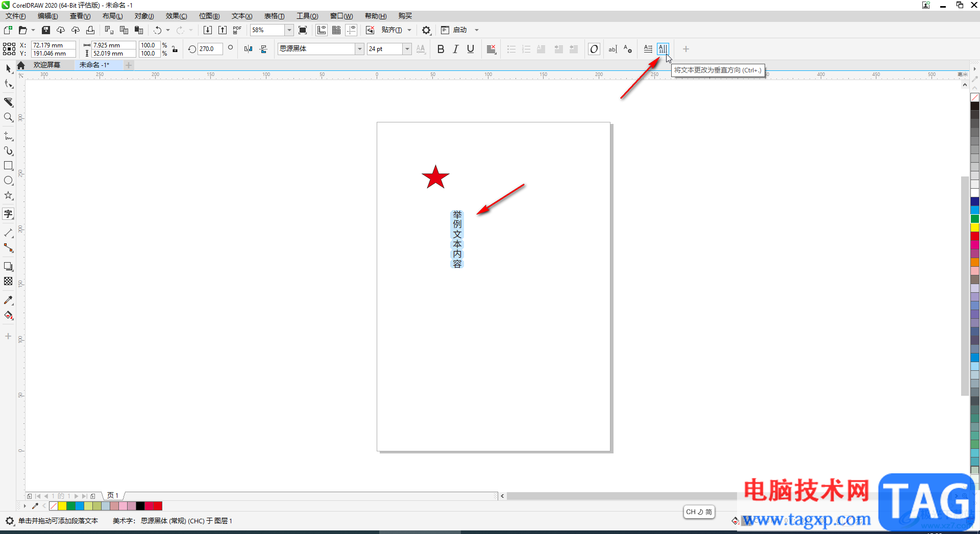980x534 pixels.
Task: Click the 页 1 page tab
Action: point(113,495)
